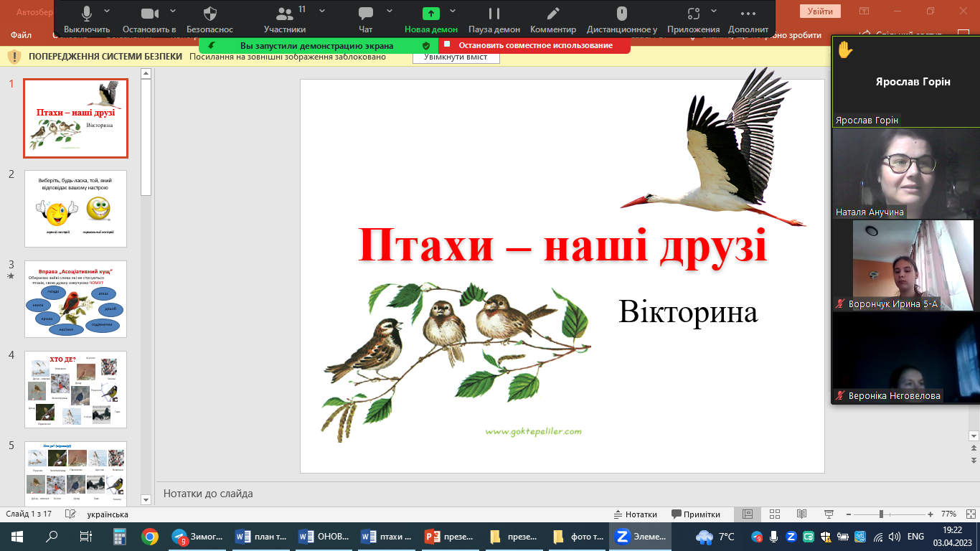Viewport: 980px width, 551px height.
Task: Switch to Normal view icon
Action: pos(747,514)
